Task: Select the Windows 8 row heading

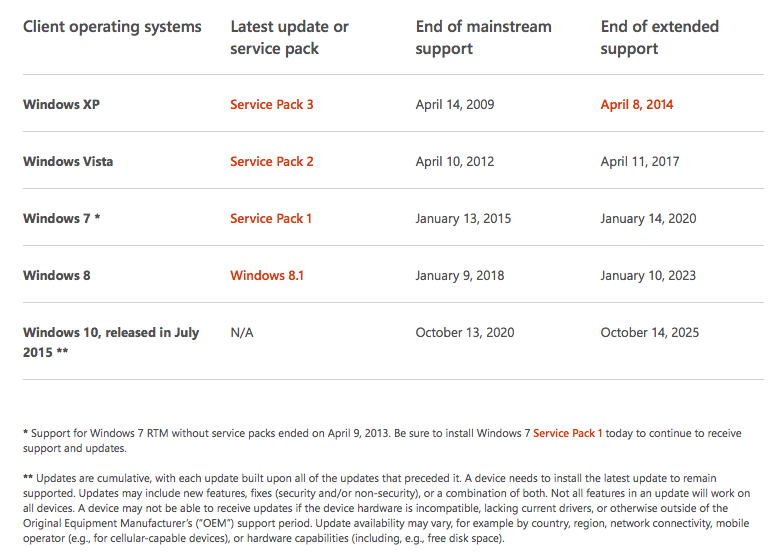Action: point(57,275)
